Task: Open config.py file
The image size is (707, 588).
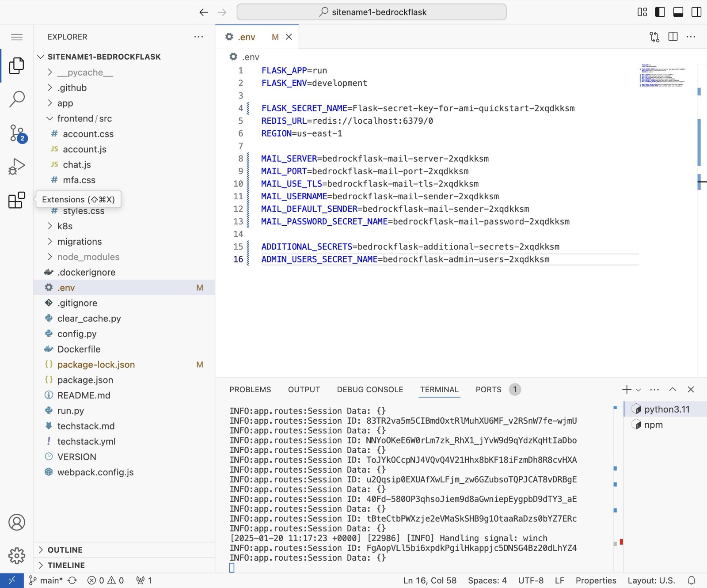Action: (x=124, y=334)
